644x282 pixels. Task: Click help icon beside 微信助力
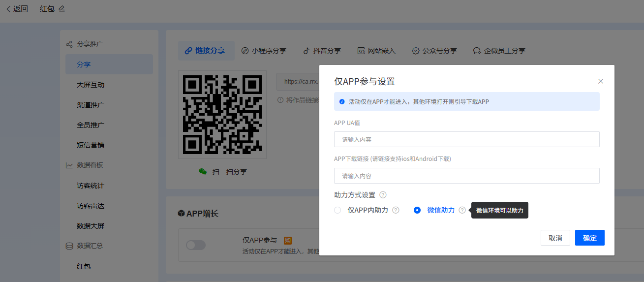tap(462, 210)
